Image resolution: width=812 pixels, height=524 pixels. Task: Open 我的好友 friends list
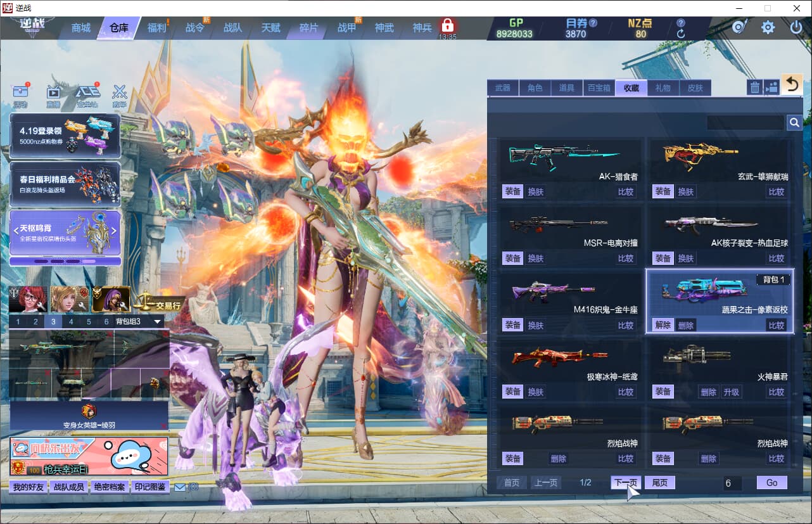[x=29, y=487]
